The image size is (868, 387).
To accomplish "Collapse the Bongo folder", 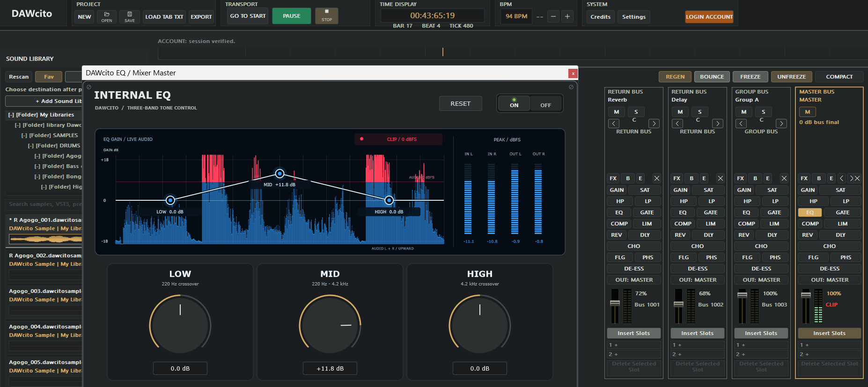I will pyautogui.click(x=37, y=176).
